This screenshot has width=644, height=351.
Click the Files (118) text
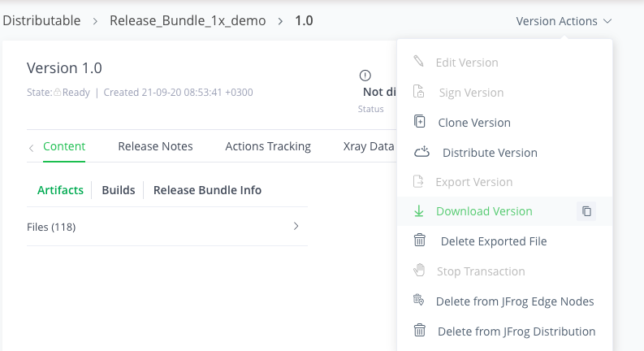(51, 227)
